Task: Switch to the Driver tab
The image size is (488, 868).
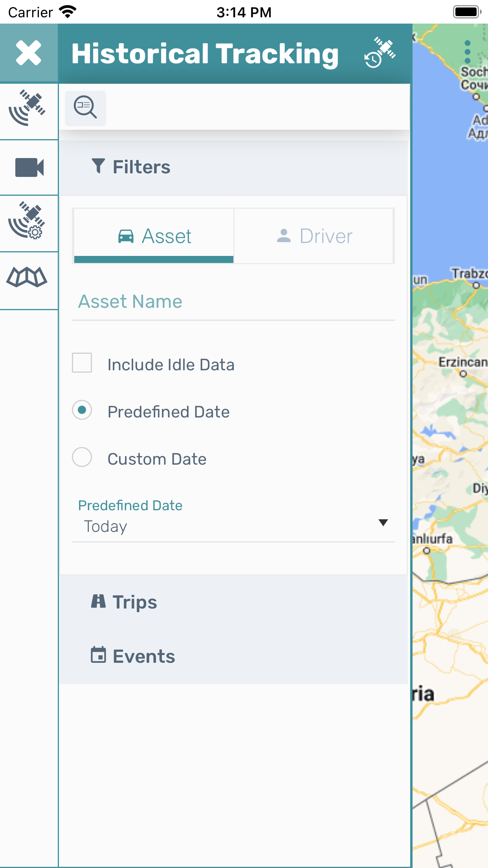Action: [314, 236]
